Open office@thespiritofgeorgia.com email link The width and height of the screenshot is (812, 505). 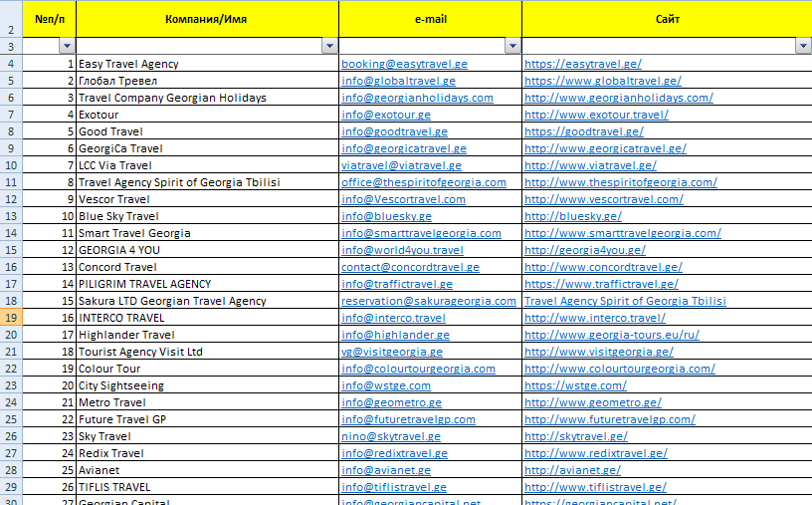(x=424, y=182)
